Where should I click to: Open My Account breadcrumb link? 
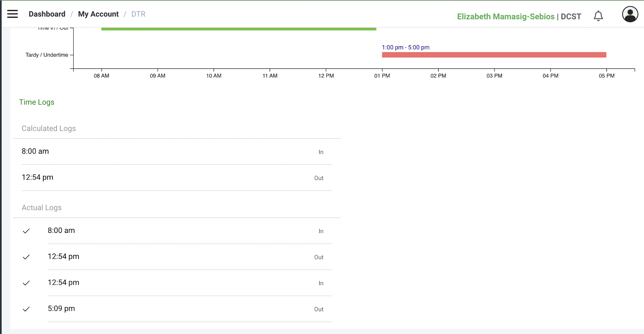click(98, 14)
